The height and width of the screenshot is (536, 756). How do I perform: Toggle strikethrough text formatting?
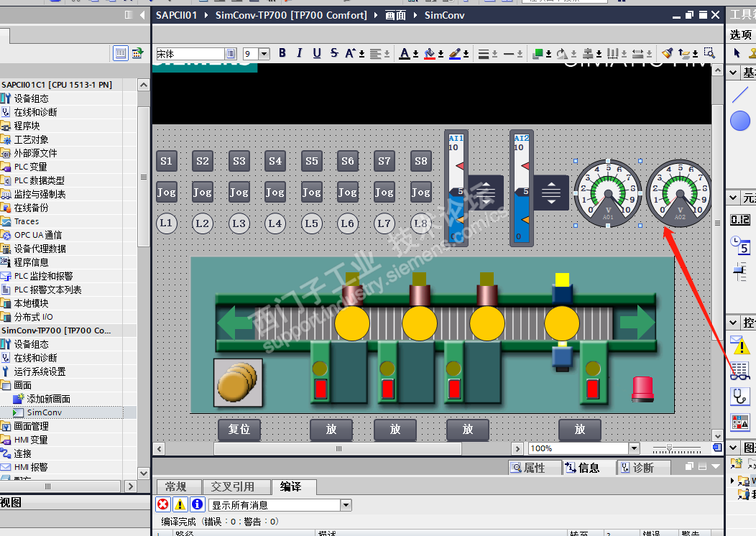tap(334, 53)
